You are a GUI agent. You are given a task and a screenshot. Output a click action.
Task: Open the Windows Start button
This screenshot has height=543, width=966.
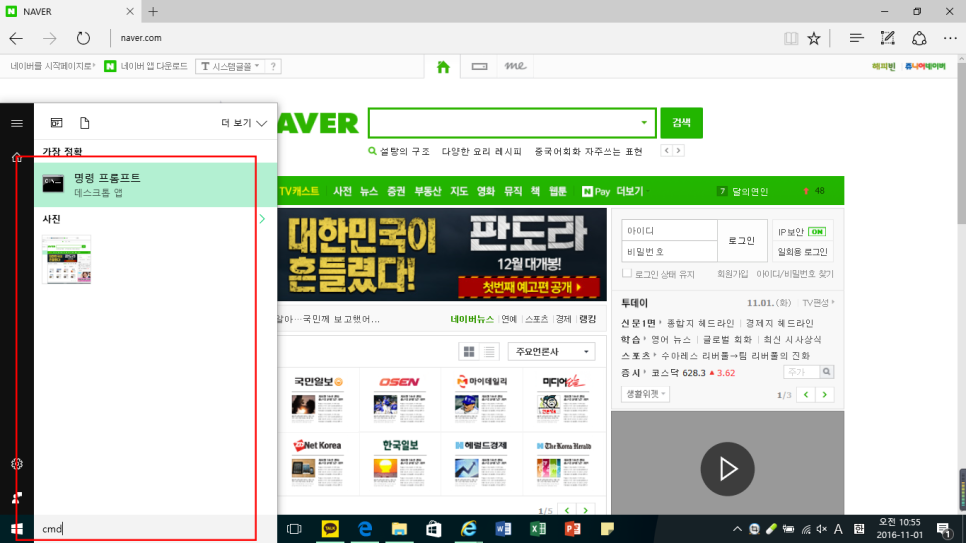click(x=17, y=529)
